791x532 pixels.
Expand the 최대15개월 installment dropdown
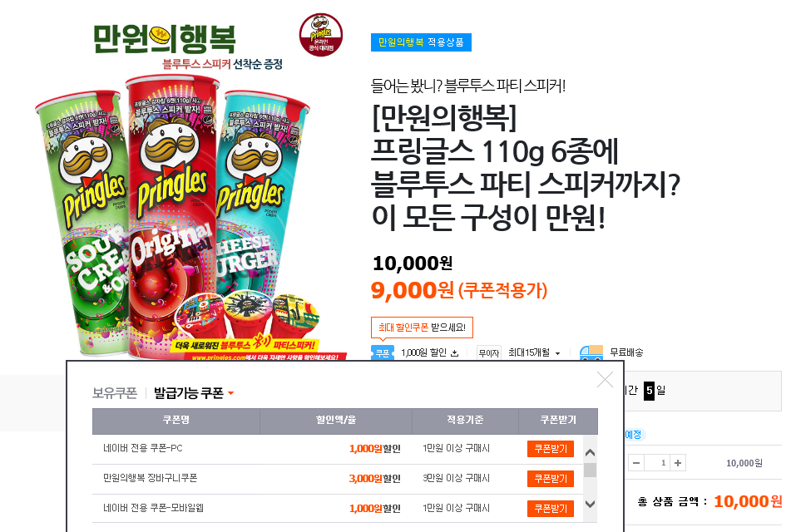pyautogui.click(x=557, y=353)
